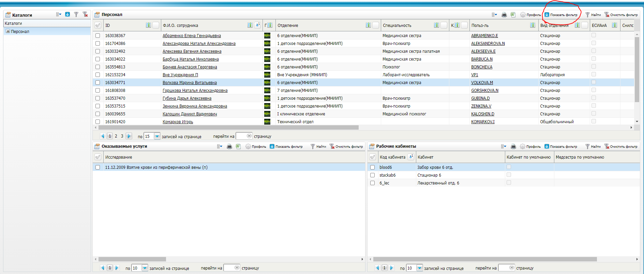Click the horizontal scrollbar under the Персонал table
Image resolution: width=644 pixels, height=274 pixels.
(228, 128)
